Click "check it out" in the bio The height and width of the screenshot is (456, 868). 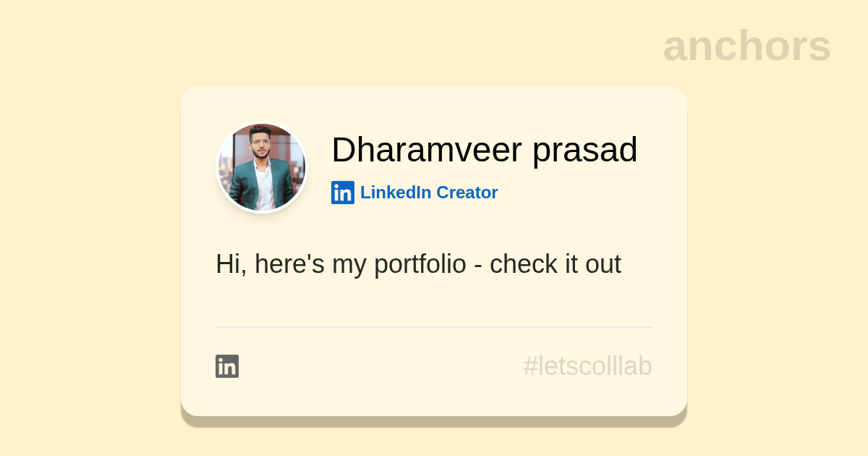tap(555, 264)
